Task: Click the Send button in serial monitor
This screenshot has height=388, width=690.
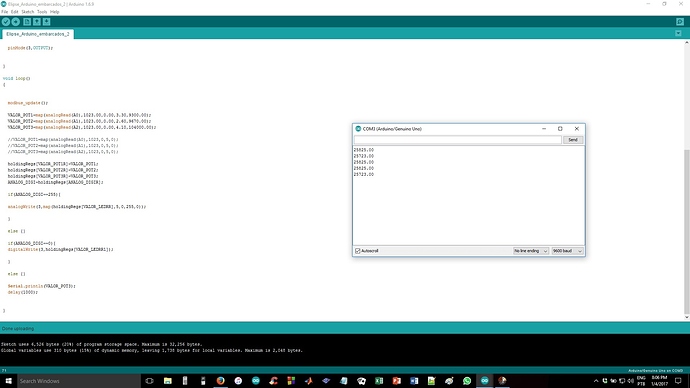Action: [x=573, y=140]
